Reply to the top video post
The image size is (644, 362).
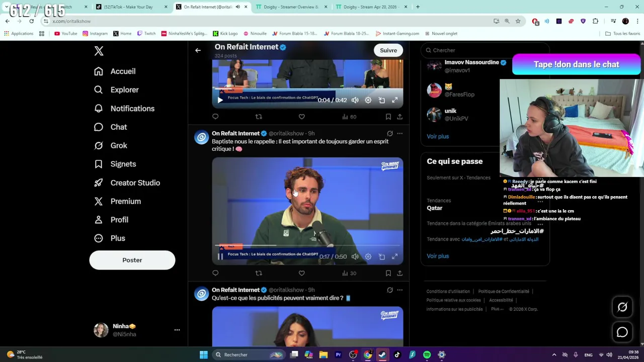tap(215, 117)
